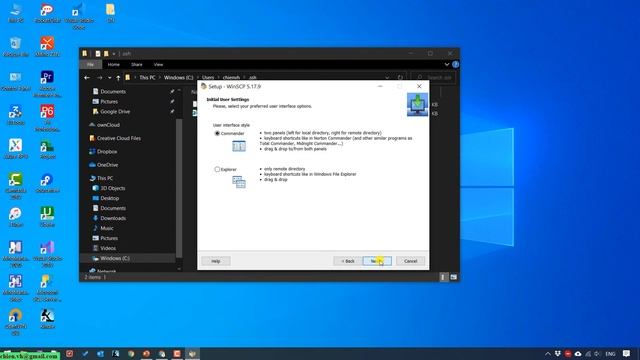640x360 pixels.
Task: Select the Adobe Premiere Pro desktop icon
Action: 47,84
